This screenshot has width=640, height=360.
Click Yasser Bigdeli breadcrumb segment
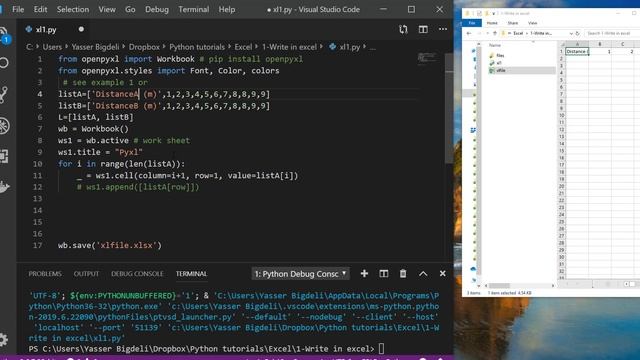pyautogui.click(x=95, y=47)
